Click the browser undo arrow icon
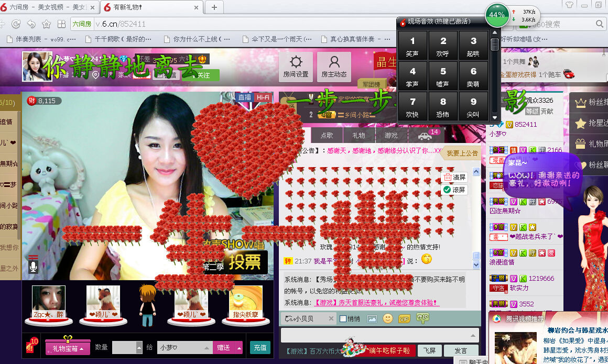 (31, 24)
